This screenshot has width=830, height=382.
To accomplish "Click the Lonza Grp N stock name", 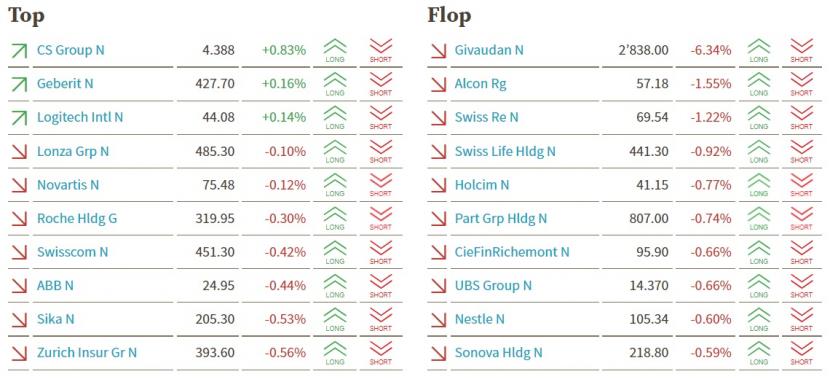I will (x=73, y=151).
